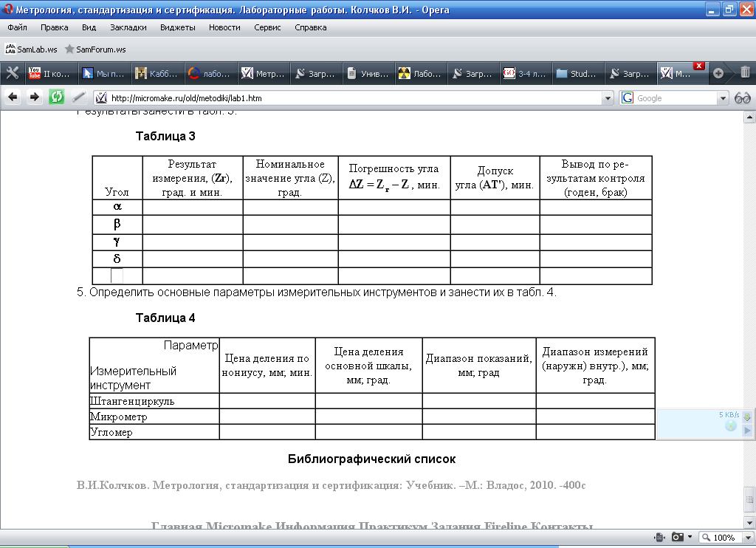Open the Правка menu
The image size is (756, 548).
[x=55, y=27]
